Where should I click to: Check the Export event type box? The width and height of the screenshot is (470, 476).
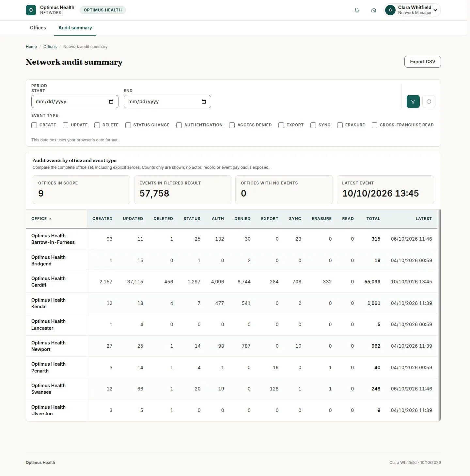[281, 125]
